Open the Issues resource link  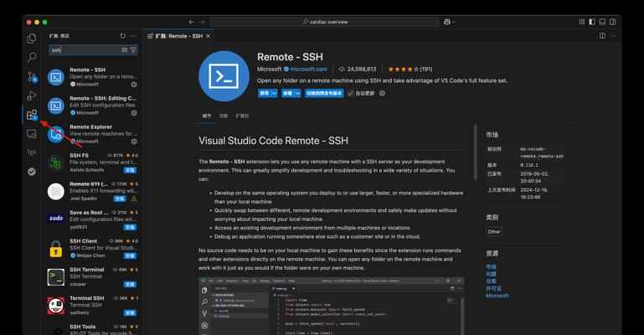point(491,274)
